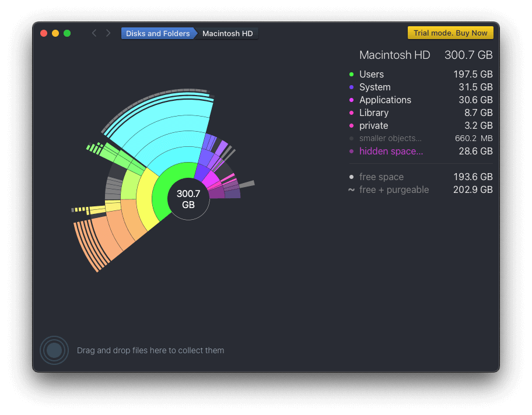Click the 8.7 GB size value
Screen dimensions: 532x415
click(x=478, y=112)
